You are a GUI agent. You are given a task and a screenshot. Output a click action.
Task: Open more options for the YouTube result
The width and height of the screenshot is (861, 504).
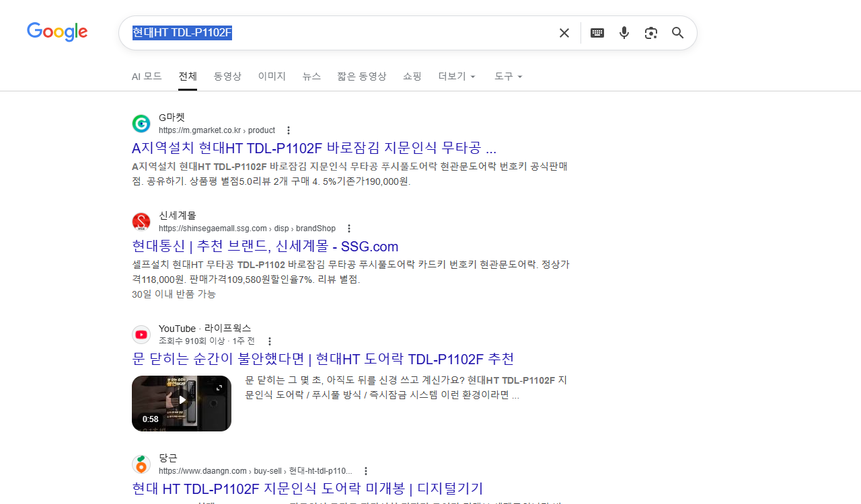(x=270, y=341)
